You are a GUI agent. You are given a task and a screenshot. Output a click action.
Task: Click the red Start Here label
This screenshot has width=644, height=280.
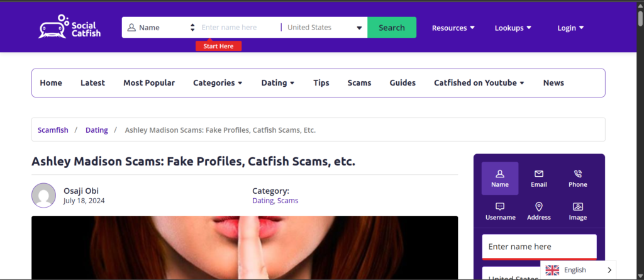click(x=218, y=46)
